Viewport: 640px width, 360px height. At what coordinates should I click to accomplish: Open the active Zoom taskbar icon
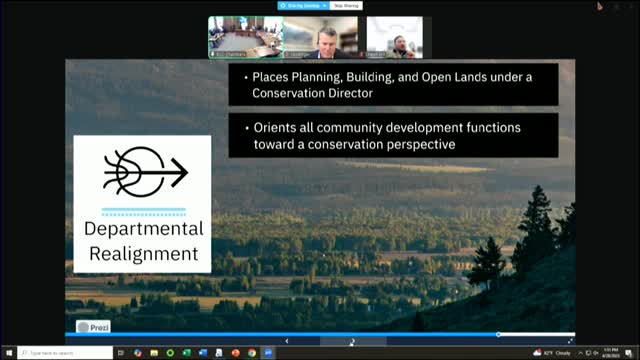268,353
